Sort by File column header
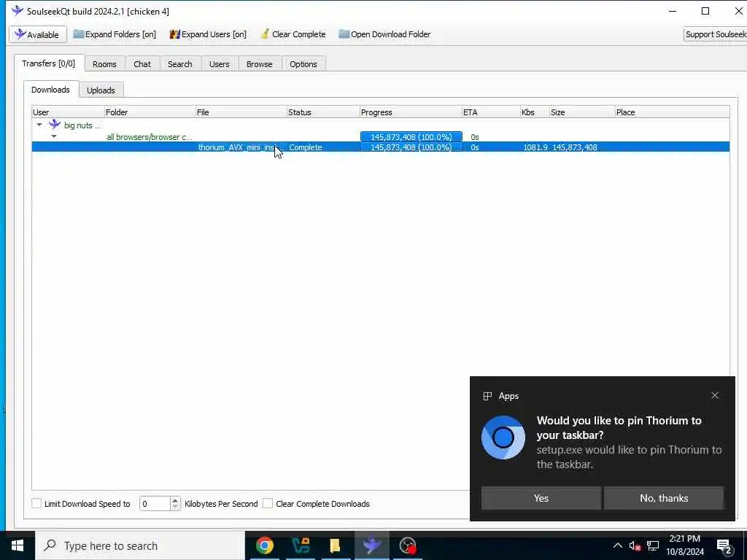Viewport: 747px width, 560px height. click(x=241, y=112)
